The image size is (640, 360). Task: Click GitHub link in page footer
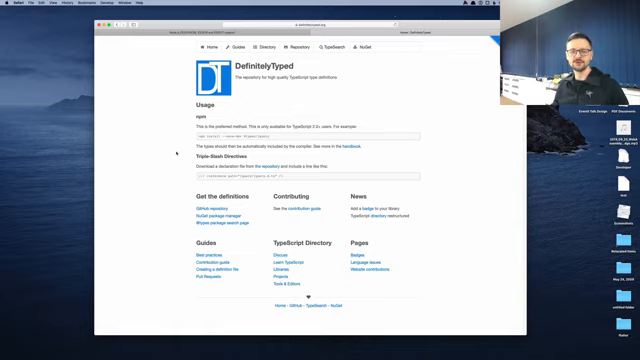coord(296,306)
